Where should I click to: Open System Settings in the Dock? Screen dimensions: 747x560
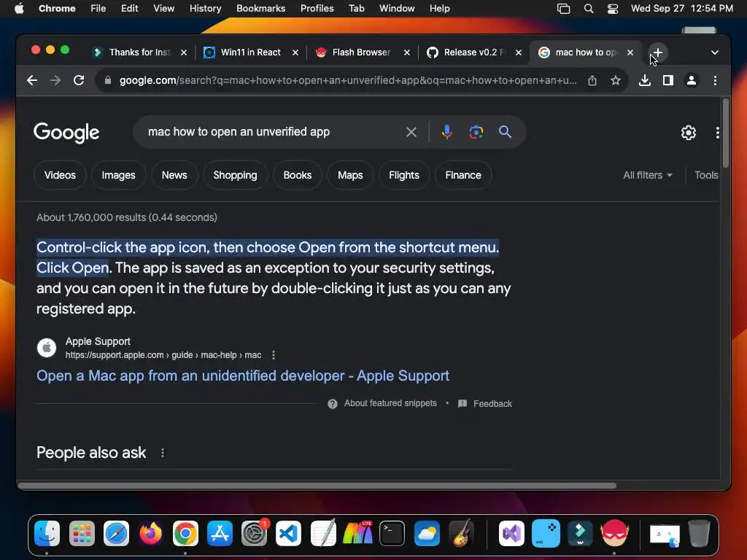254,533
